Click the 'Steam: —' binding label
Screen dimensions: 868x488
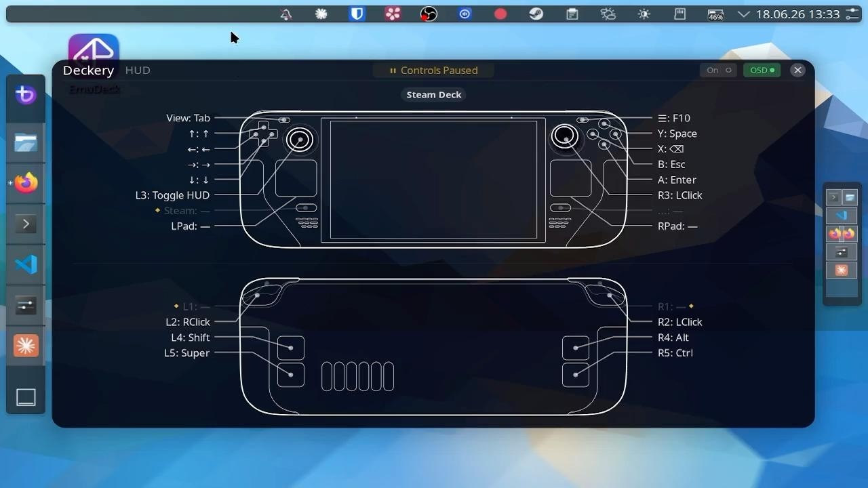(x=186, y=211)
